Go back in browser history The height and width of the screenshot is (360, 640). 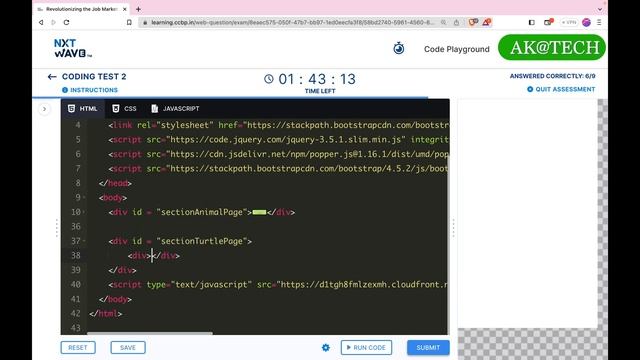(x=41, y=22)
